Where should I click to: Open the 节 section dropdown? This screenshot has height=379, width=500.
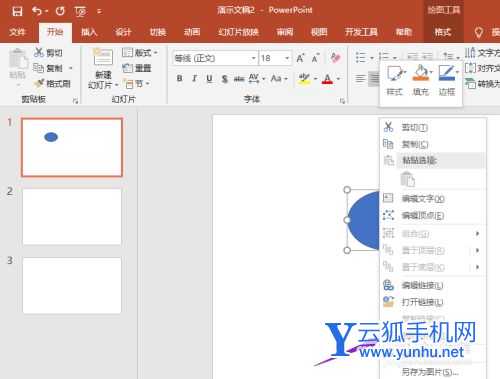[137, 83]
